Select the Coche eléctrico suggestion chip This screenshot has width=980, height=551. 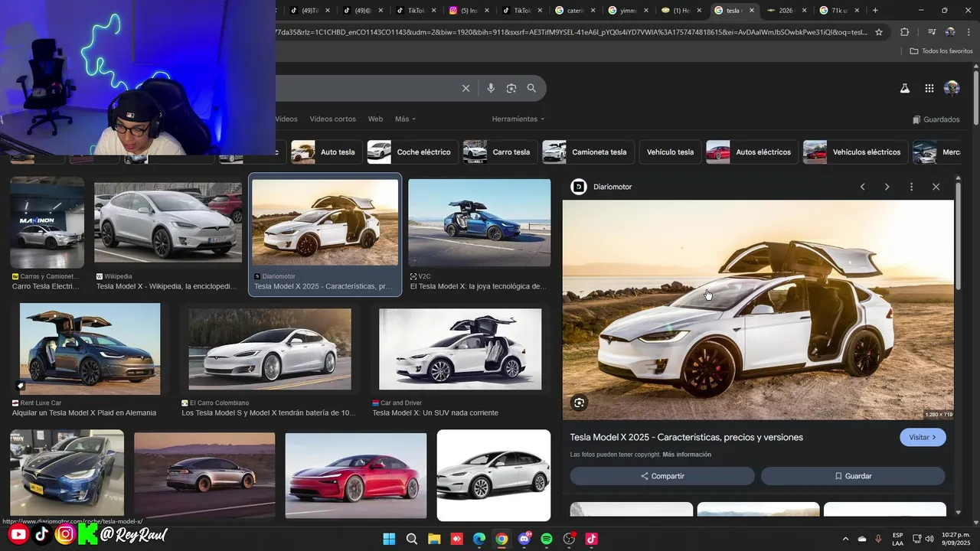[x=412, y=152]
